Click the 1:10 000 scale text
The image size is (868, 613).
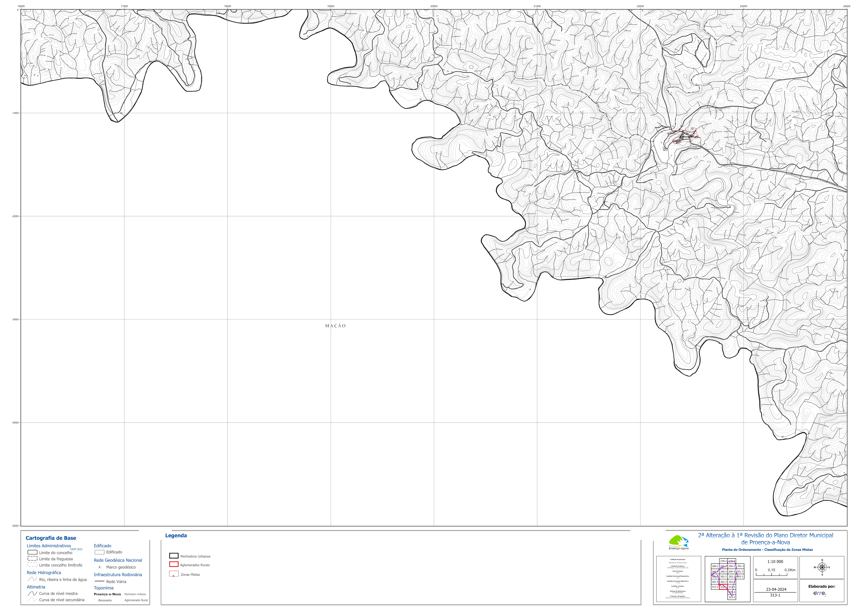pos(775,562)
